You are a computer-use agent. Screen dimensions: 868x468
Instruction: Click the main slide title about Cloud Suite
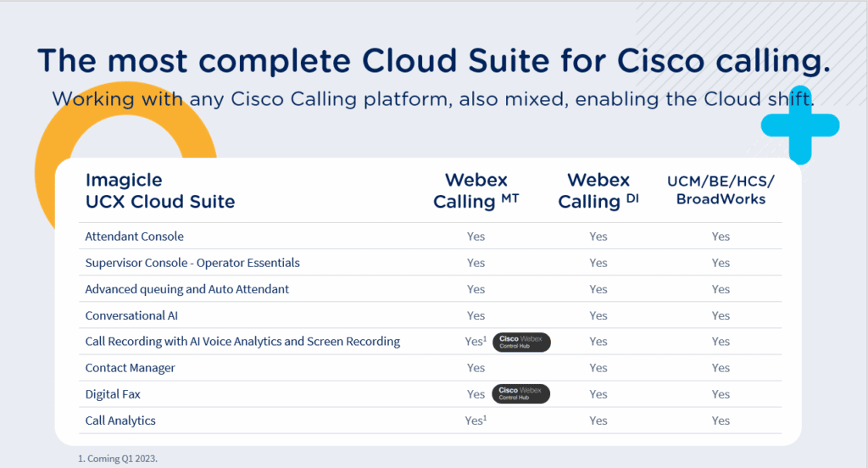pos(433,62)
